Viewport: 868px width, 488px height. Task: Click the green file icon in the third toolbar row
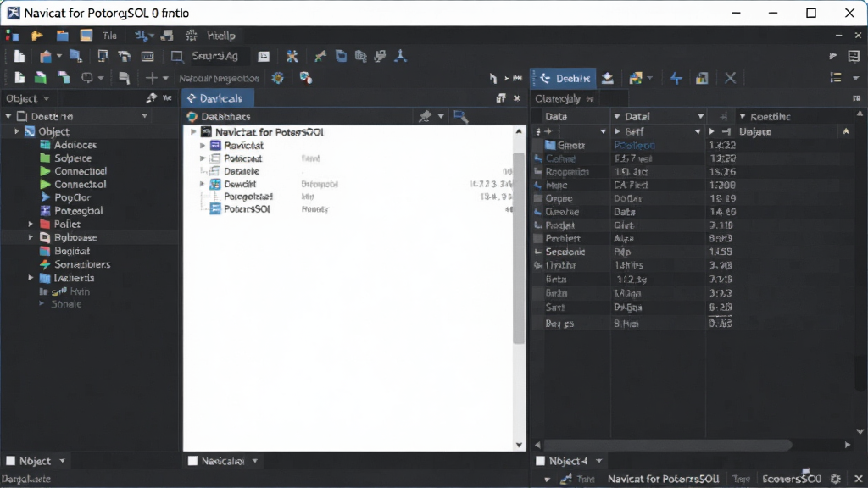[x=41, y=78]
